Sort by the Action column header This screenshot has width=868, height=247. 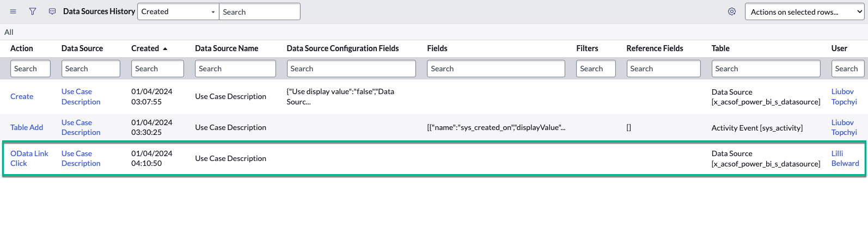point(22,48)
